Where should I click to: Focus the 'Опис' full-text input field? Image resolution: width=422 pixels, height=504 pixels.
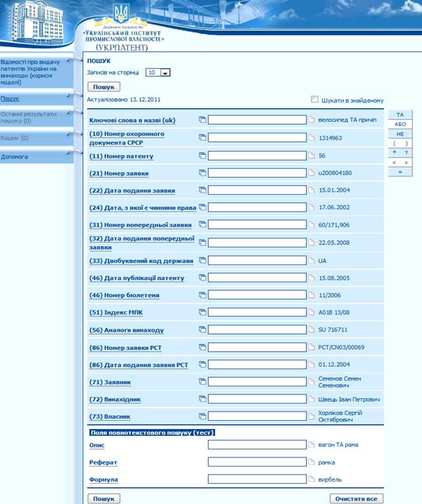pos(257,445)
